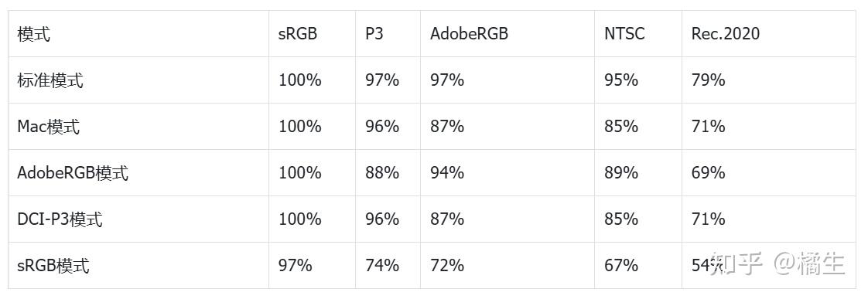868x299 pixels.
Task: Select the DCI-P3模式 row label
Action: (x=60, y=219)
